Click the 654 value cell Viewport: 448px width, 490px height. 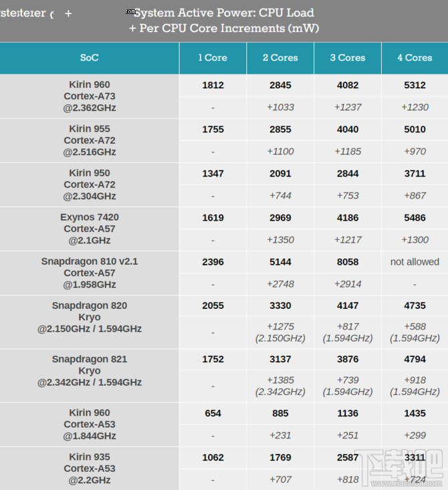[x=213, y=413]
